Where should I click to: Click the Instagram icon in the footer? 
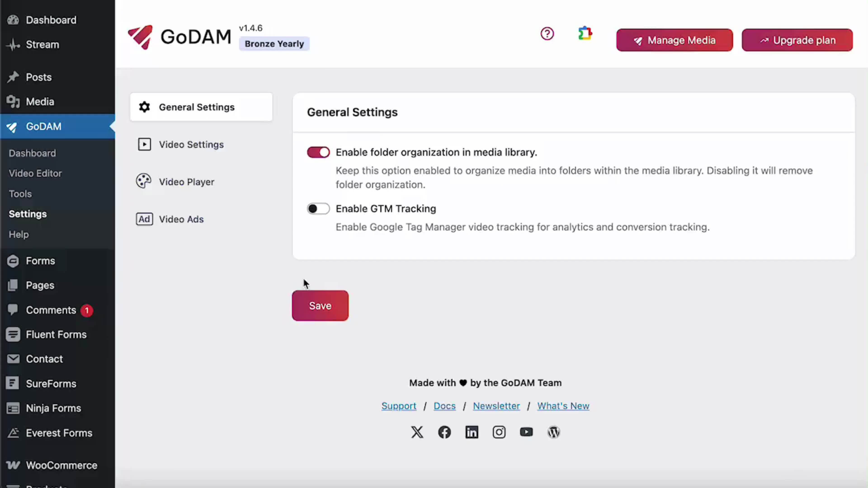coord(499,432)
